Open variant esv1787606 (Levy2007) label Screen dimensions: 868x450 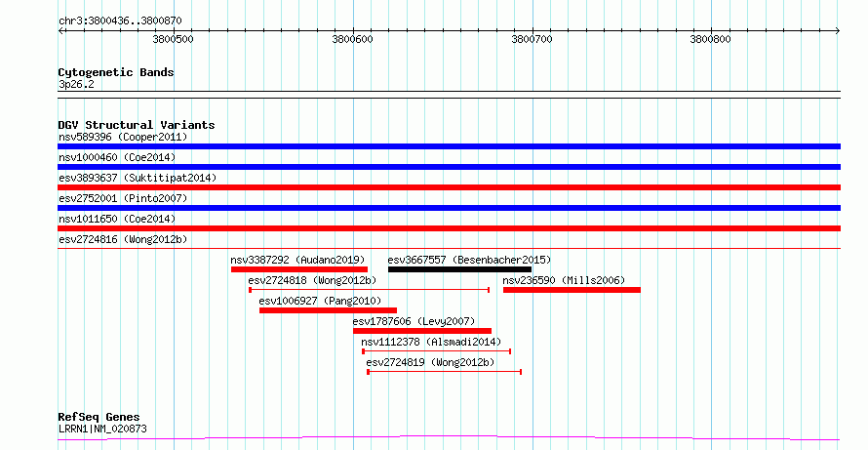point(414,321)
